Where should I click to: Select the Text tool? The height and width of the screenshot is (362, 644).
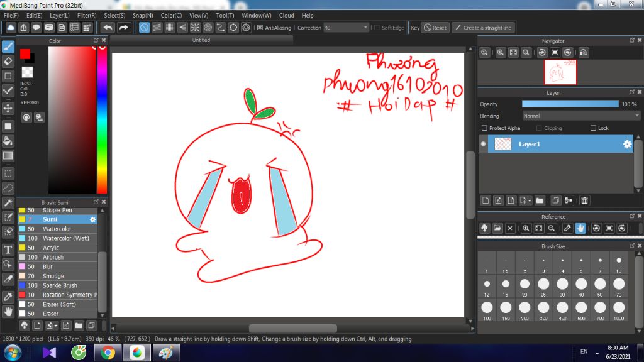[8, 250]
